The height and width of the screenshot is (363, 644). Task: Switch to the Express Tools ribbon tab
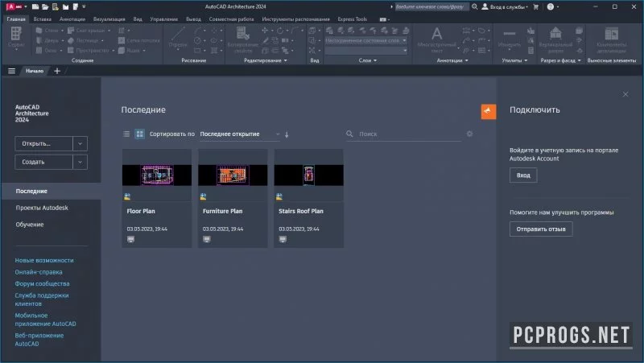[x=352, y=19]
